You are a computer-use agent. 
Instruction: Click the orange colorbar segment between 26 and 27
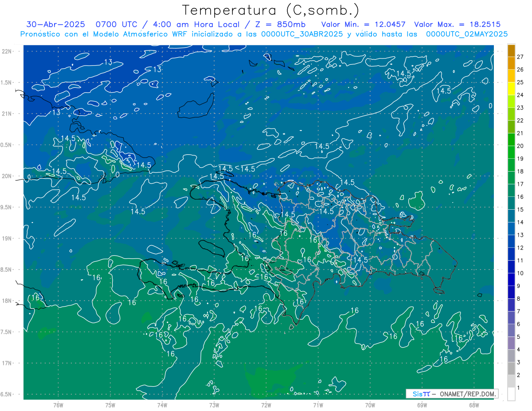tap(511, 63)
